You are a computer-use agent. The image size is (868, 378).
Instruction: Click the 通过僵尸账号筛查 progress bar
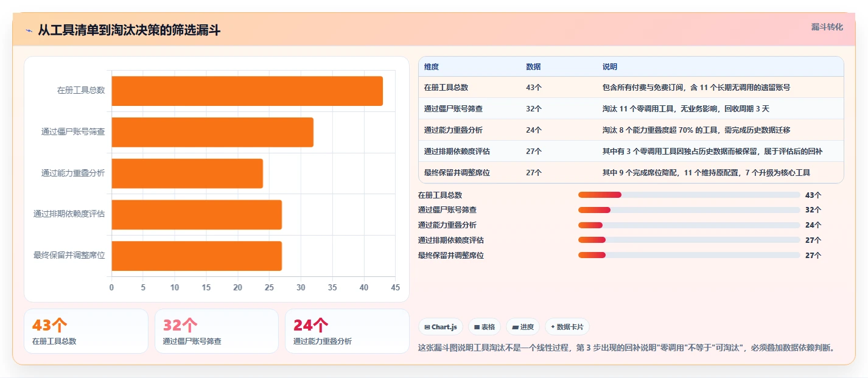tap(689, 210)
